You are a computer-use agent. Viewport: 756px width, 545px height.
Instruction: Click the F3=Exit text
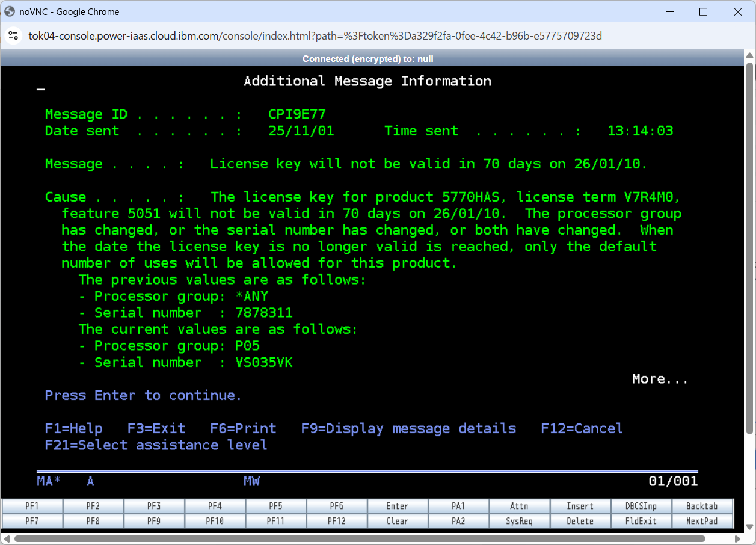pyautogui.click(x=156, y=428)
